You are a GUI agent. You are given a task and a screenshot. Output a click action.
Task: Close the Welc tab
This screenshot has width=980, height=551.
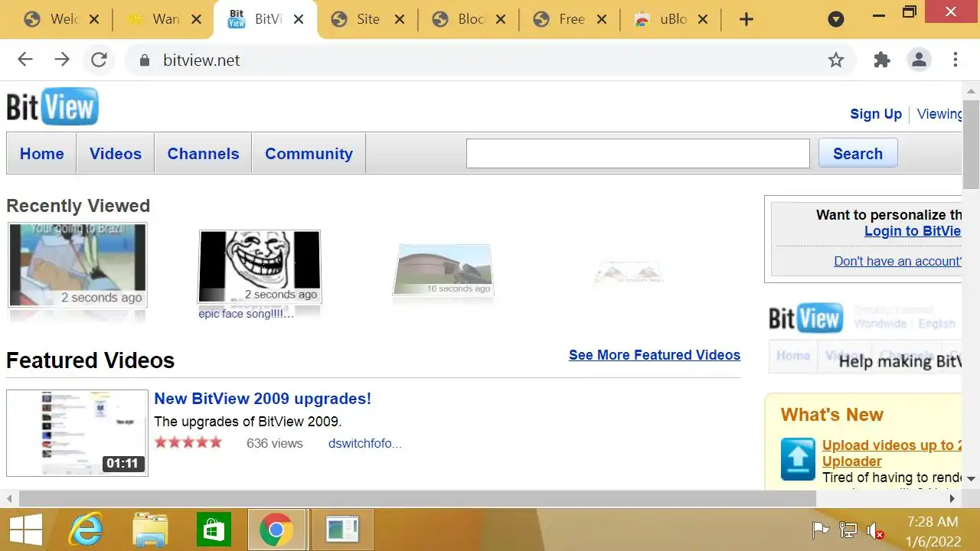94,20
